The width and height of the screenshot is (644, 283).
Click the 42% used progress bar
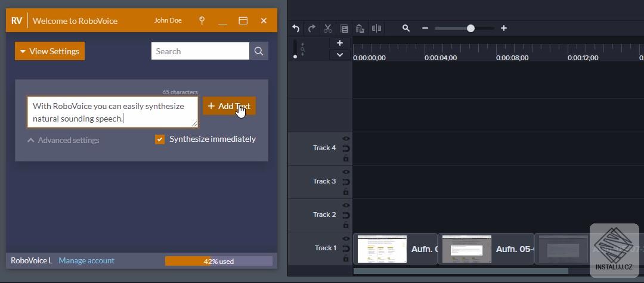click(x=218, y=262)
